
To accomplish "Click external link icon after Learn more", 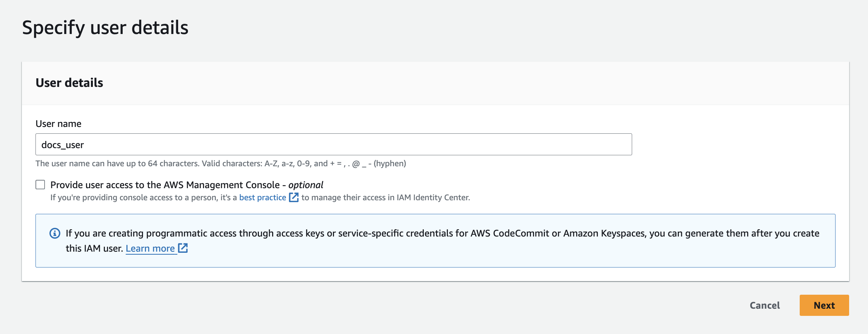I will click(183, 248).
